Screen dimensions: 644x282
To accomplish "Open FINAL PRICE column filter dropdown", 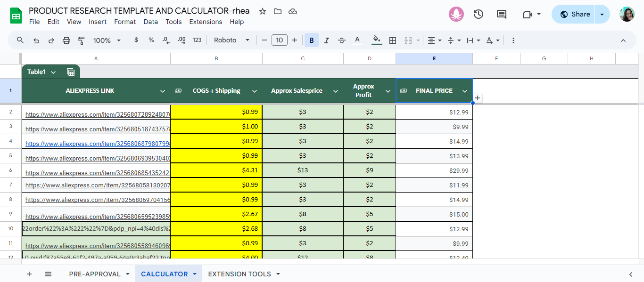I will click(x=465, y=91).
